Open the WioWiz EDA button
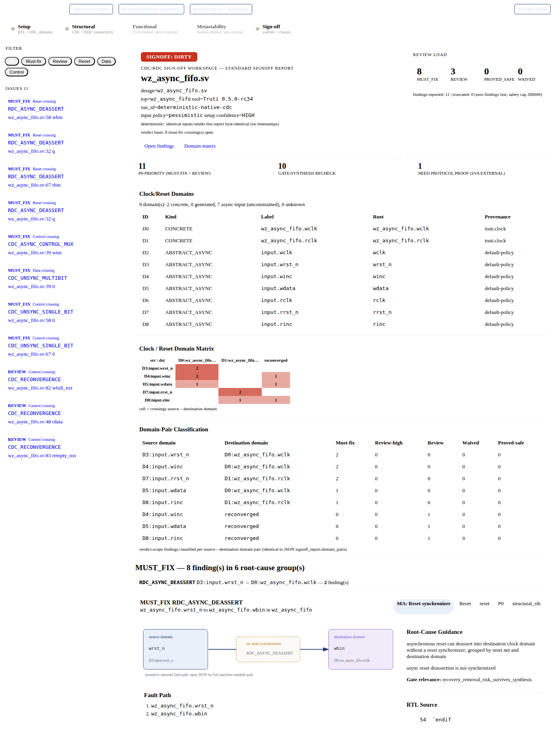Viewport: 557px width, 756px height. (x=532, y=9)
